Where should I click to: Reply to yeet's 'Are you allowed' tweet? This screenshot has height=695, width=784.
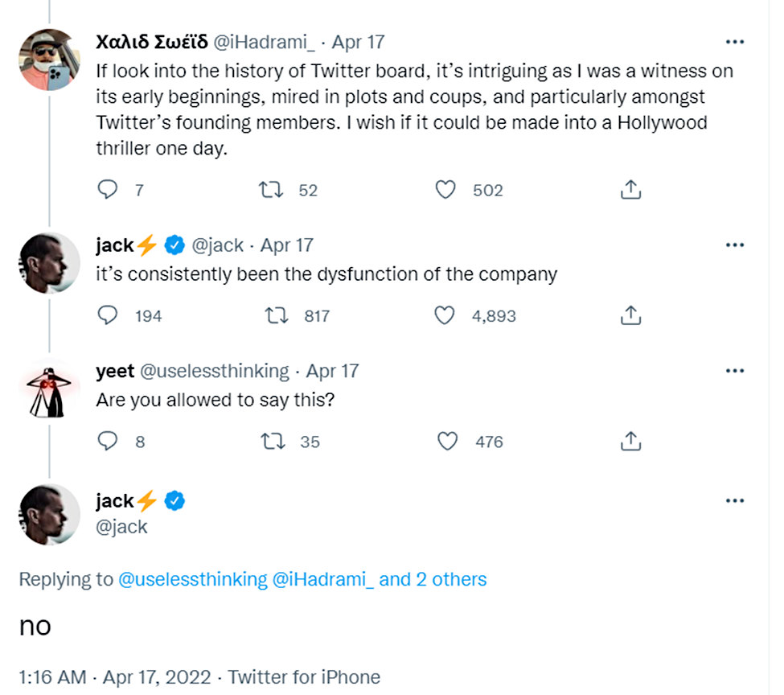tap(107, 441)
